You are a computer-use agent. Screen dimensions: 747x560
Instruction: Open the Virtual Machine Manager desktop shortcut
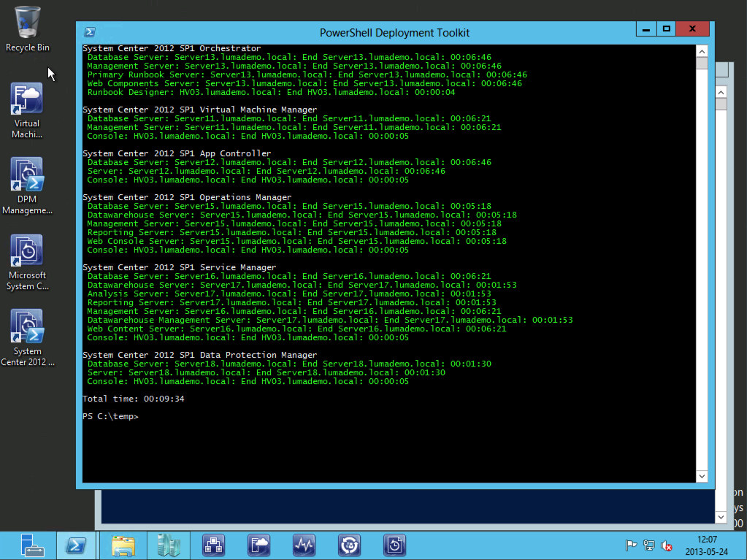tap(27, 110)
